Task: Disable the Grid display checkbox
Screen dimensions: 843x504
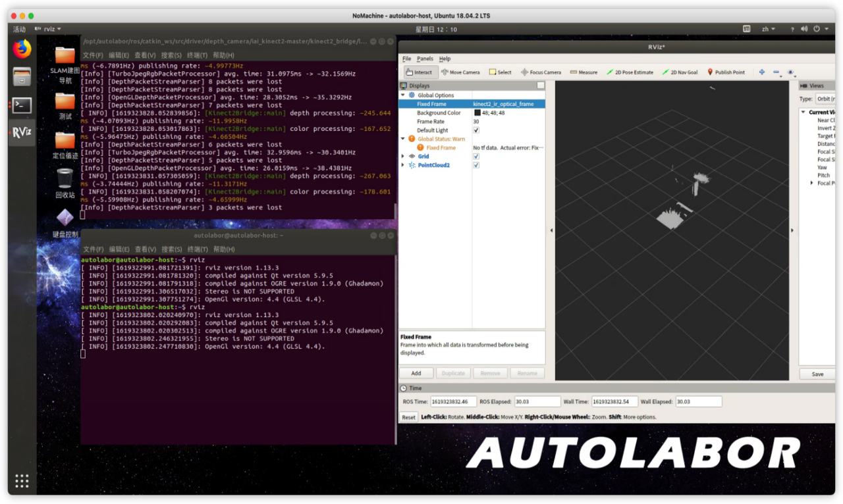Action: [476, 157]
